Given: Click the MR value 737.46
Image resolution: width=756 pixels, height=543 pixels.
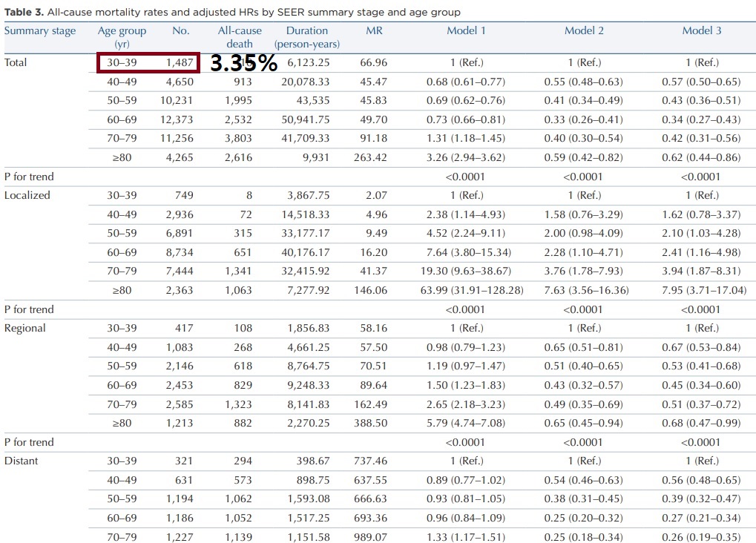Looking at the screenshot, I should click(370, 461).
